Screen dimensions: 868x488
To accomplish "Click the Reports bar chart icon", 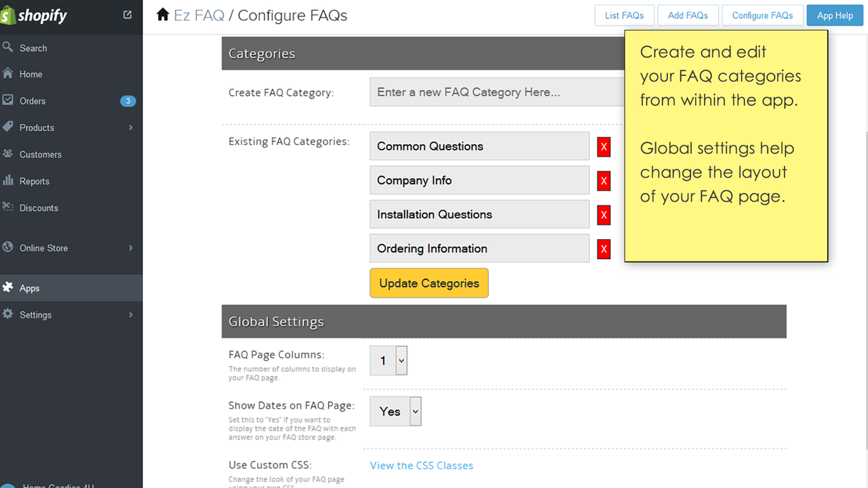I will tap(7, 180).
